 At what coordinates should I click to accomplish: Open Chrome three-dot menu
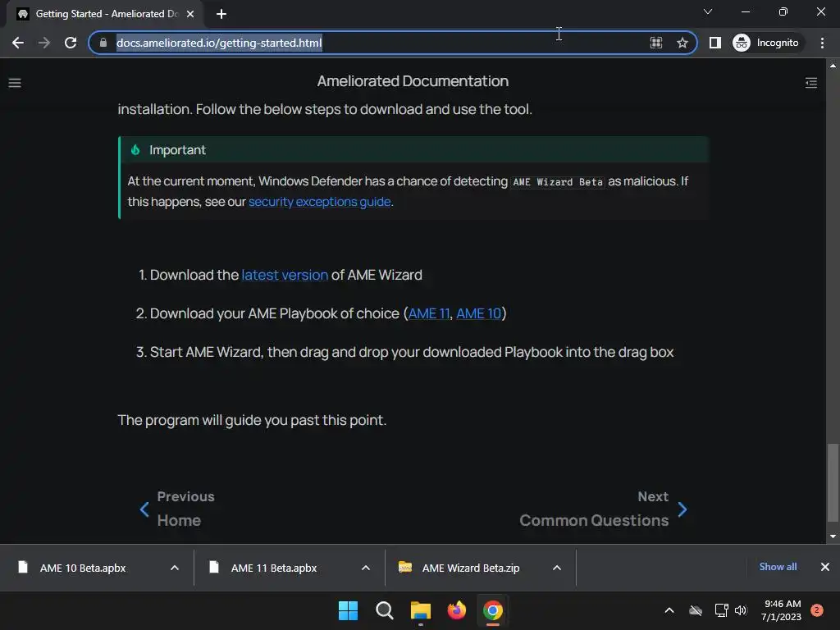pyautogui.click(x=822, y=43)
